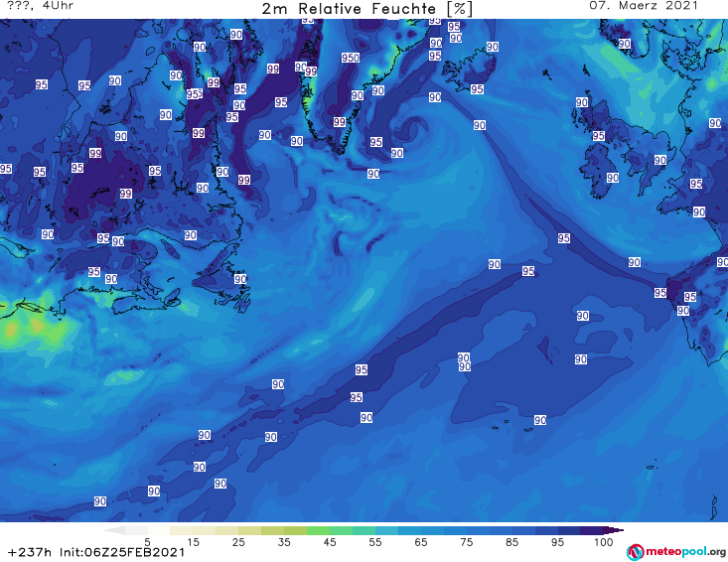Click color scale label '25'
This screenshot has width=728, height=562.
[x=238, y=542]
